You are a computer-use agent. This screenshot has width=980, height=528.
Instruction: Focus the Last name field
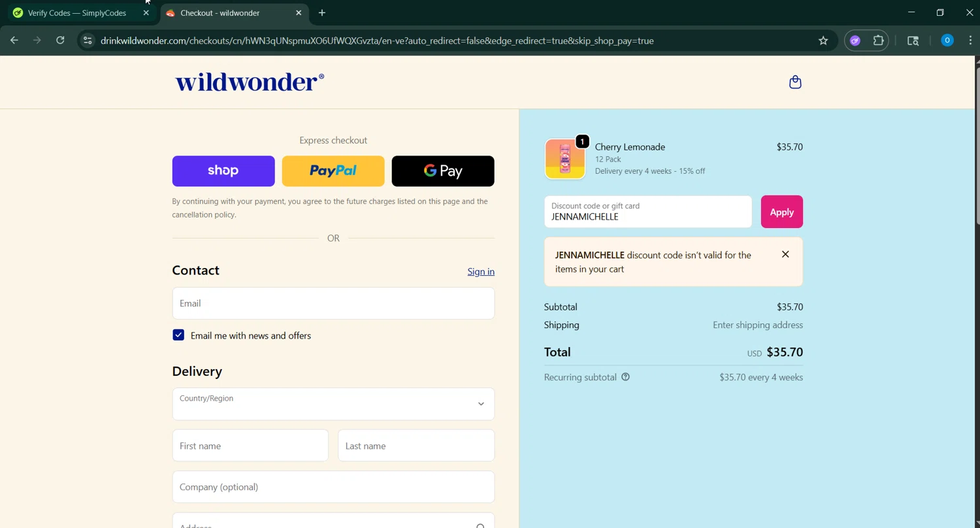point(416,446)
